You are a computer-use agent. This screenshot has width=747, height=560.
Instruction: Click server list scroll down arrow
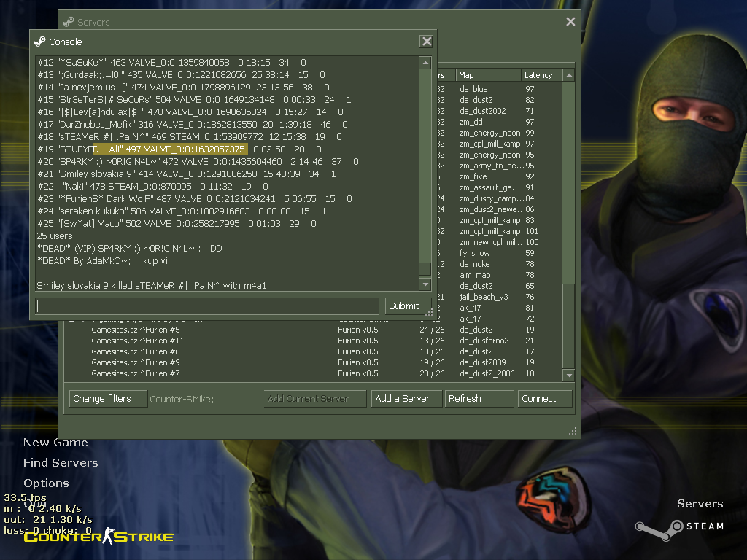point(569,375)
